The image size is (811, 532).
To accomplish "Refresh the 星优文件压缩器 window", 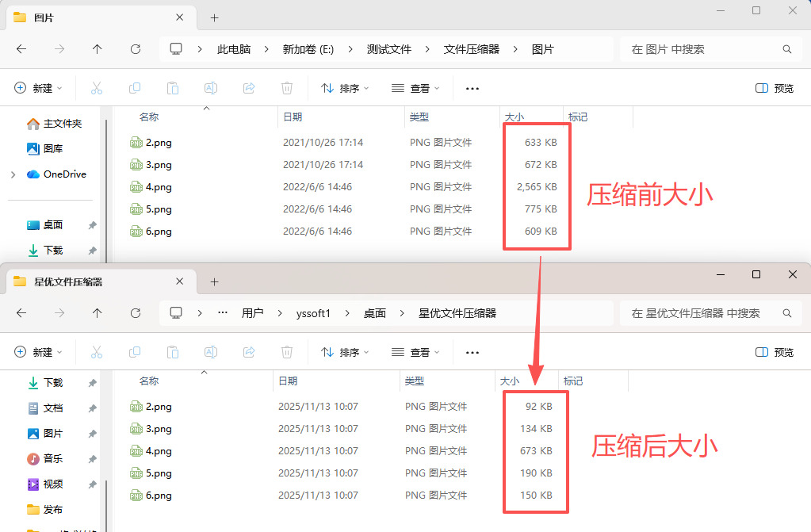I will 136,313.
